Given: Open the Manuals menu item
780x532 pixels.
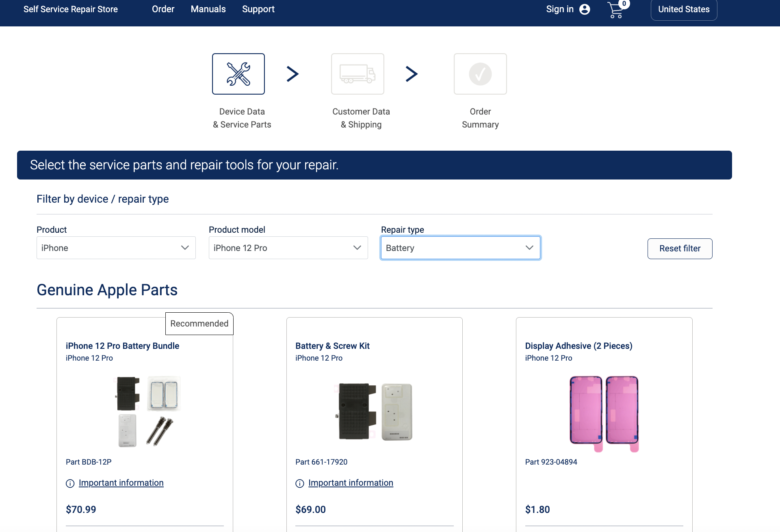Looking at the screenshot, I should [x=208, y=9].
